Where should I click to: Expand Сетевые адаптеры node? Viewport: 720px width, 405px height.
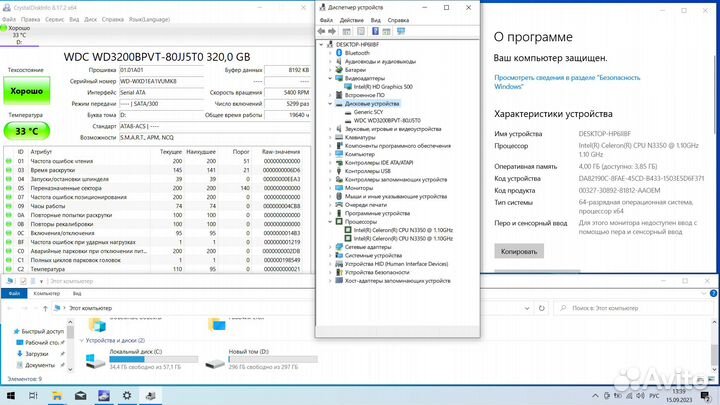(330, 247)
